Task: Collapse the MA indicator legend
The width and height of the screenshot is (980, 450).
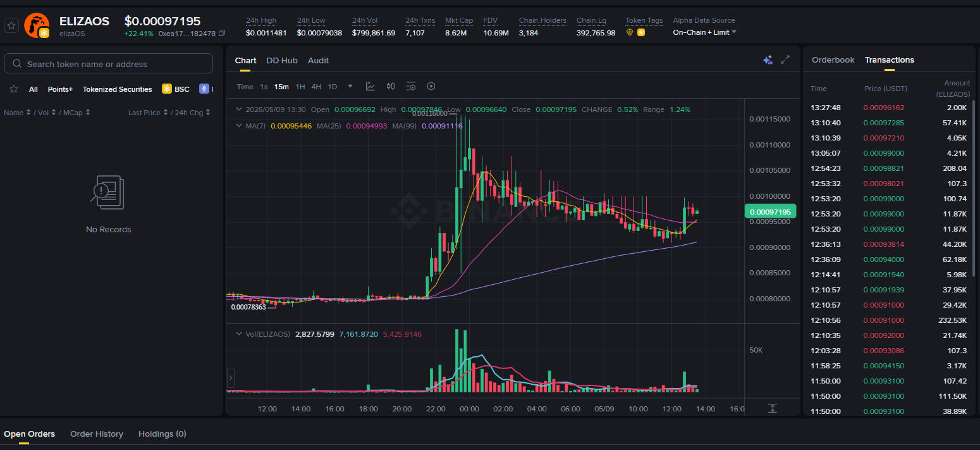Action: pos(239,126)
